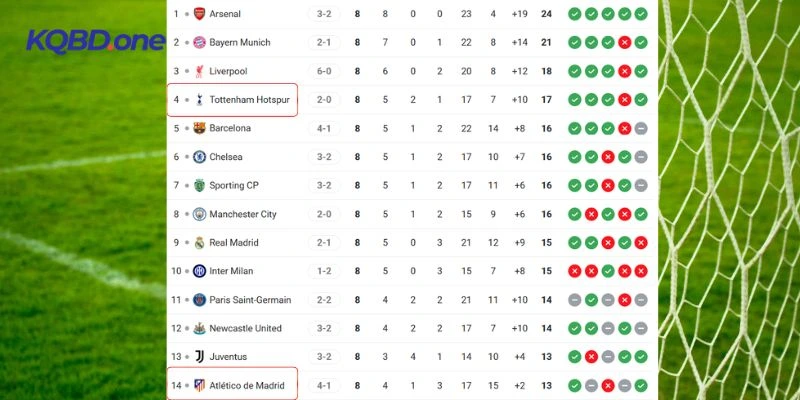This screenshot has height=400, width=800.
Task: Open the Sporting CP team link
Action: [x=234, y=186]
